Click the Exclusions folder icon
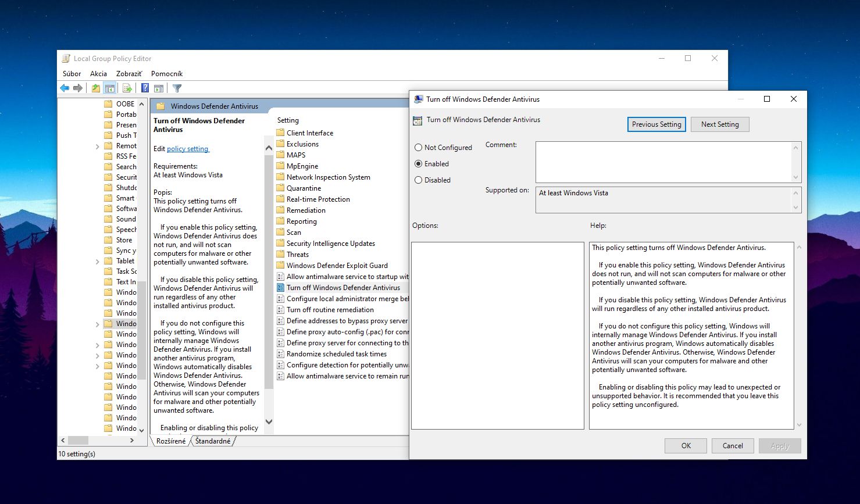 click(280, 144)
